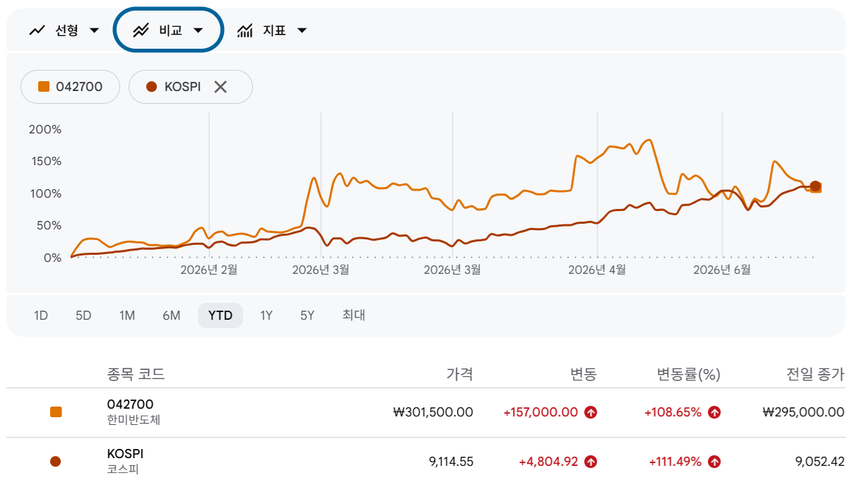Click orange swatch in 042700 chip
The width and height of the screenshot is (864, 504).
tap(44, 87)
